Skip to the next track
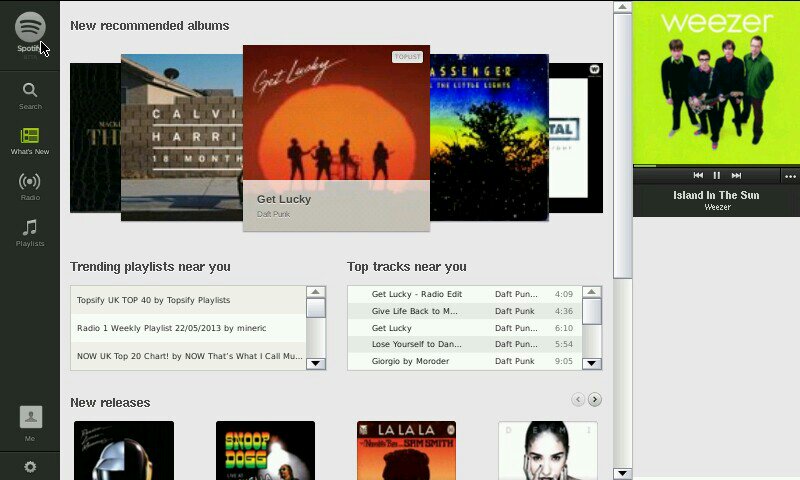The width and height of the screenshot is (800, 480). tap(736, 175)
